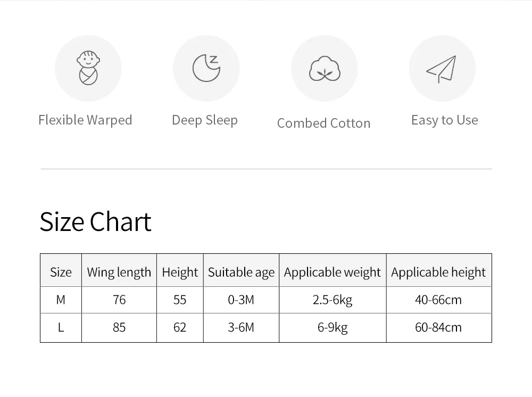The width and height of the screenshot is (532, 397).
Task: Click the Applicable height column header
Action: pyautogui.click(x=439, y=272)
